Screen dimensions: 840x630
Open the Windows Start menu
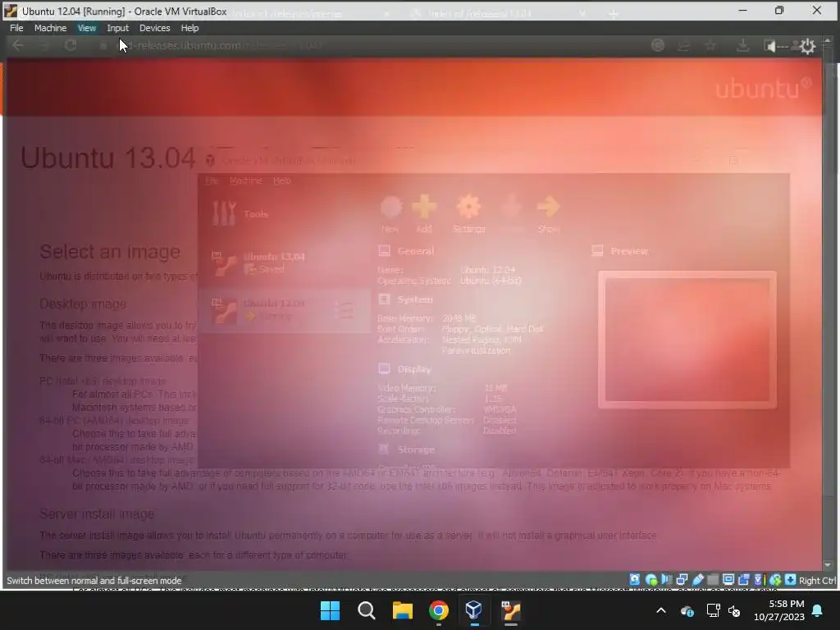[330, 610]
